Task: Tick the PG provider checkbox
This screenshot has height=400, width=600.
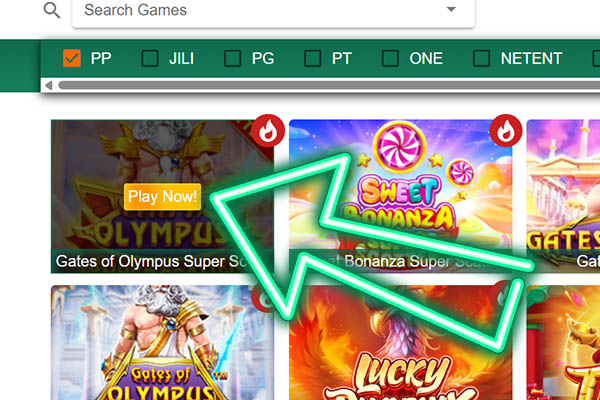Action: 232,59
